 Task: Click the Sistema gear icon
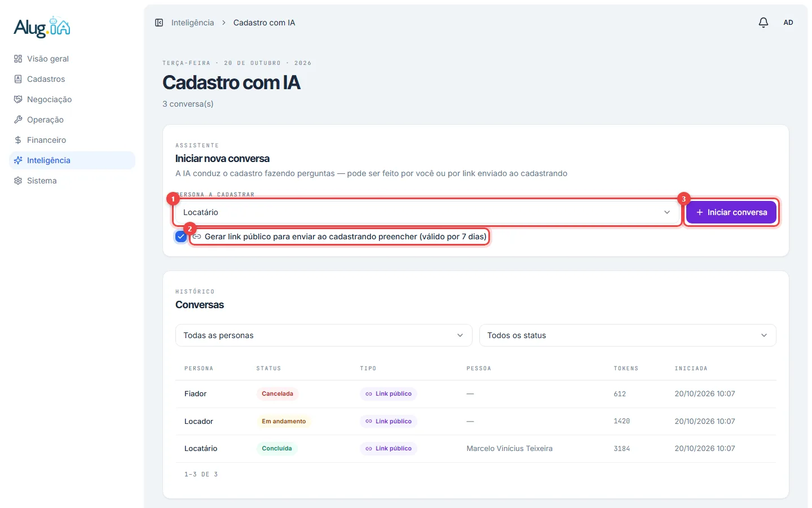click(x=18, y=181)
